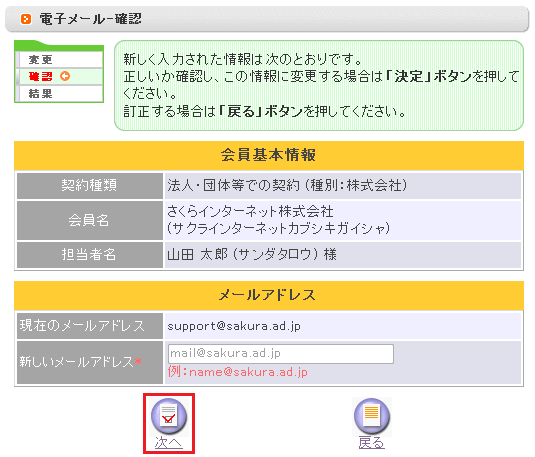Click the current email support@sakura.ad.jp
The width and height of the screenshot is (535, 457).
click(234, 326)
